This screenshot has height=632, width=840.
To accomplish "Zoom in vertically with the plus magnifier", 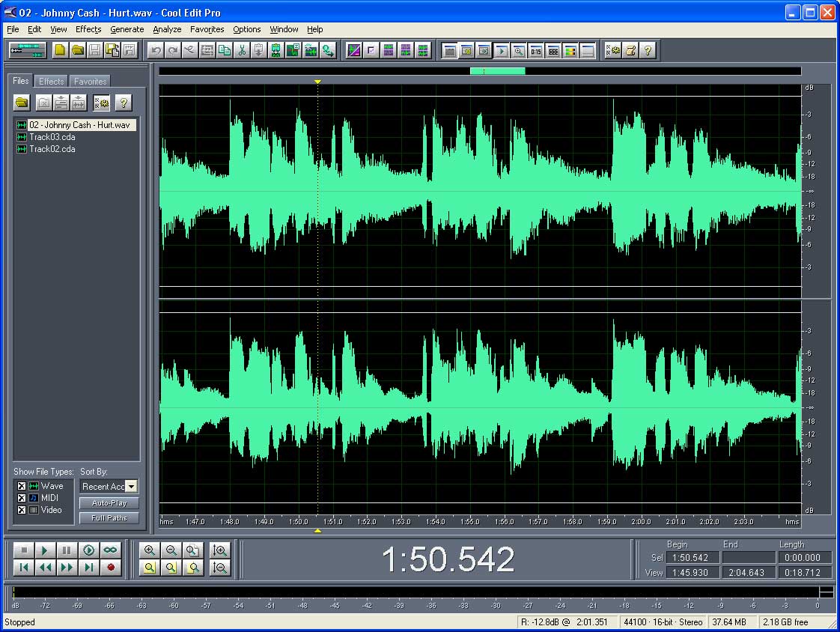I will 219,550.
